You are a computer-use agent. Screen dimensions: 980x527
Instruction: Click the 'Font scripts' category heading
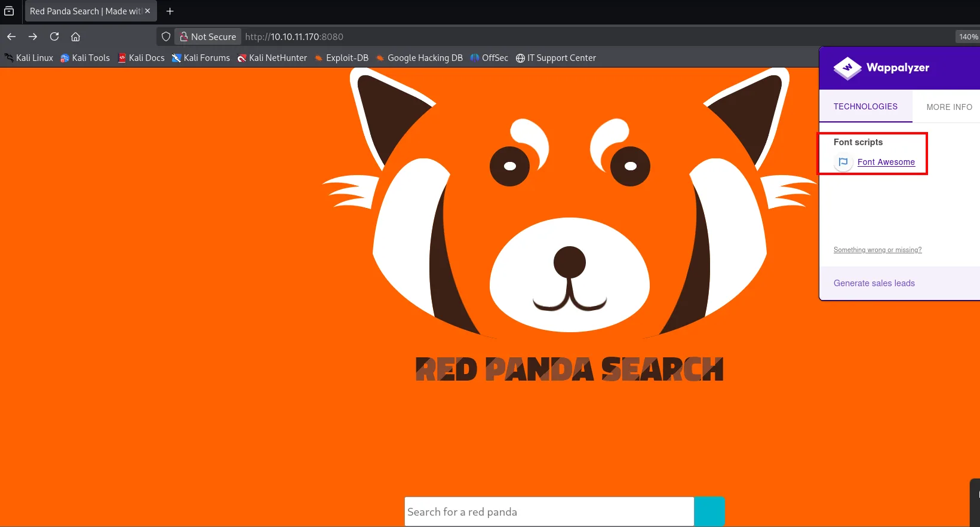pos(858,142)
